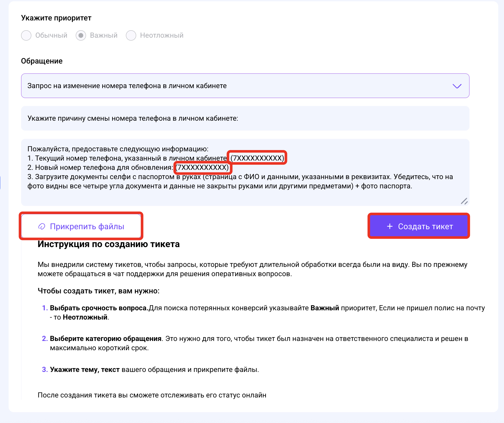
Task: Click the Прикрепить файлы button label
Action: click(87, 227)
